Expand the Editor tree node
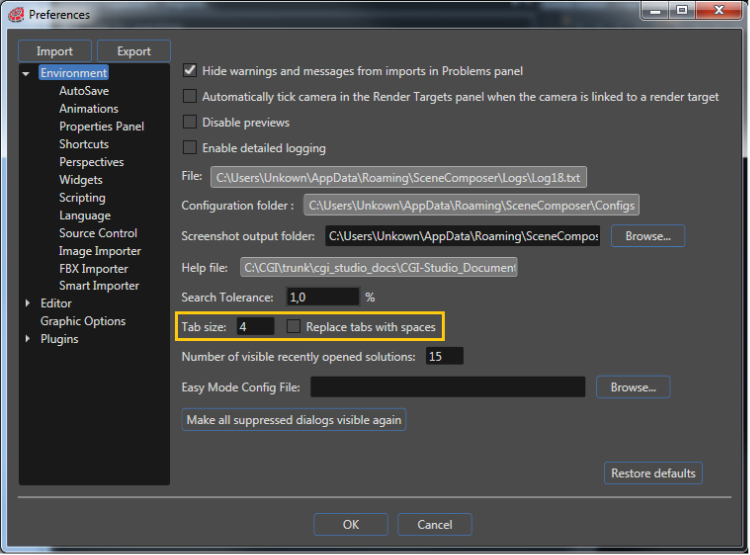The image size is (750, 555). [x=27, y=303]
